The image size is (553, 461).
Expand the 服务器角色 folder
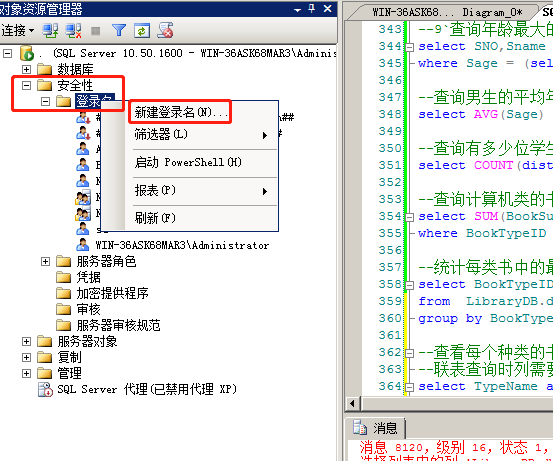[45, 261]
